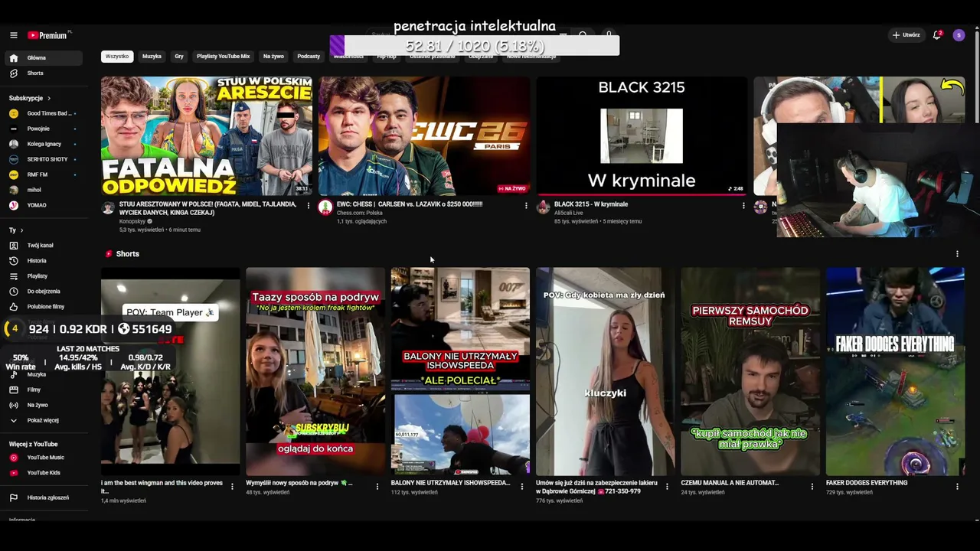980x551 pixels.
Task: Select the Podcasty filter chip
Action: [309, 57]
